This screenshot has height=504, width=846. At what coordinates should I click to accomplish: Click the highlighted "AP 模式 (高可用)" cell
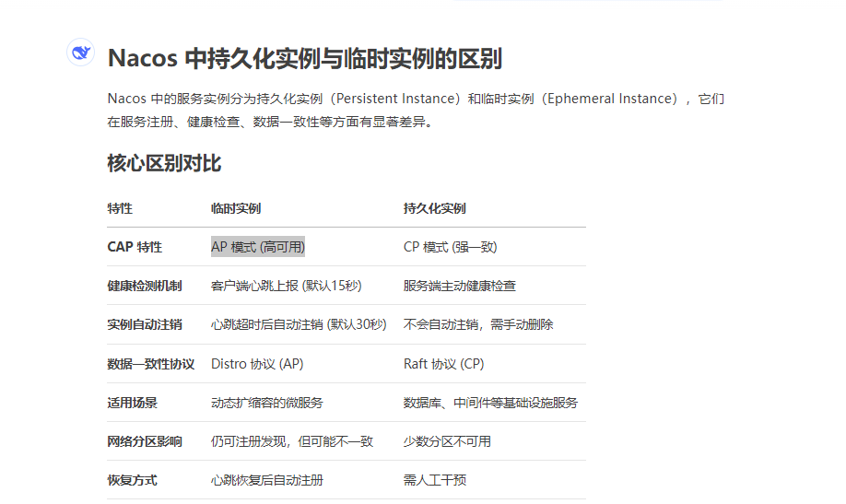pos(258,247)
